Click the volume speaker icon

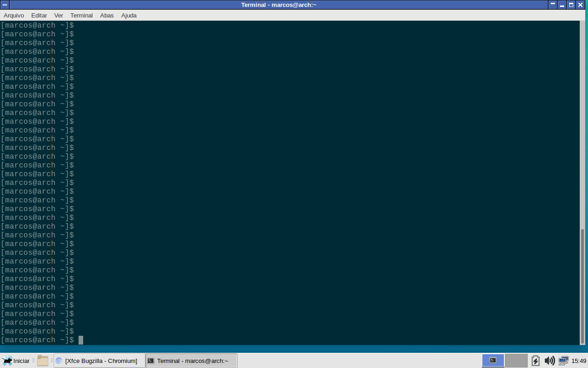tap(549, 361)
